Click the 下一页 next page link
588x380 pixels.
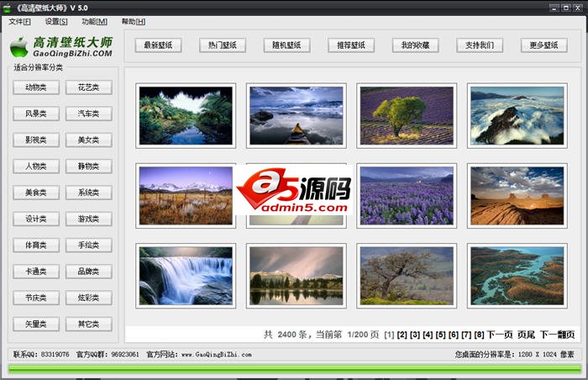500,335
